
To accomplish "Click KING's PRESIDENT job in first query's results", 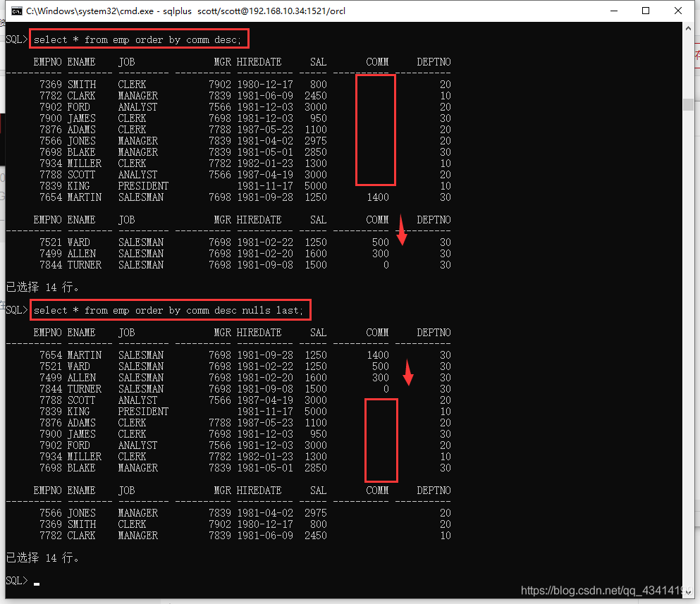I will (143, 185).
